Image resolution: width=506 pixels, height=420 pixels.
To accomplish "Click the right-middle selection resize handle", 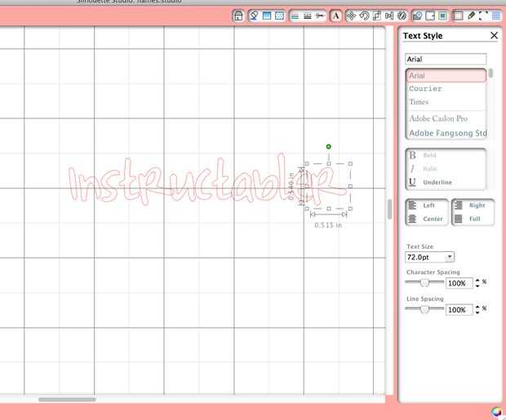I will 350,186.
